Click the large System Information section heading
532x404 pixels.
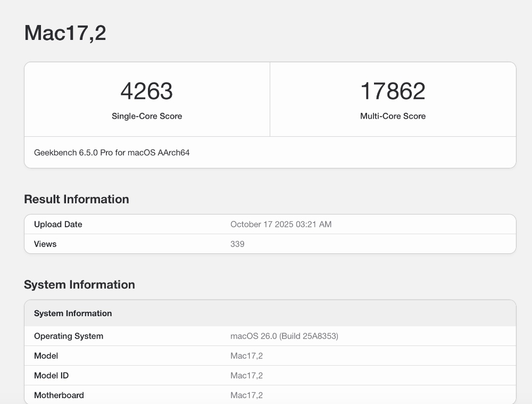coord(79,285)
